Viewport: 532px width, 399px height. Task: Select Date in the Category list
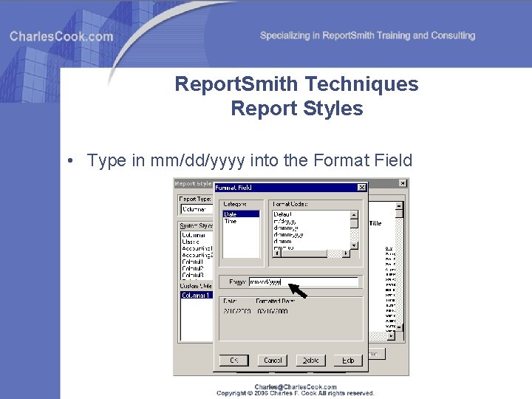[241, 214]
